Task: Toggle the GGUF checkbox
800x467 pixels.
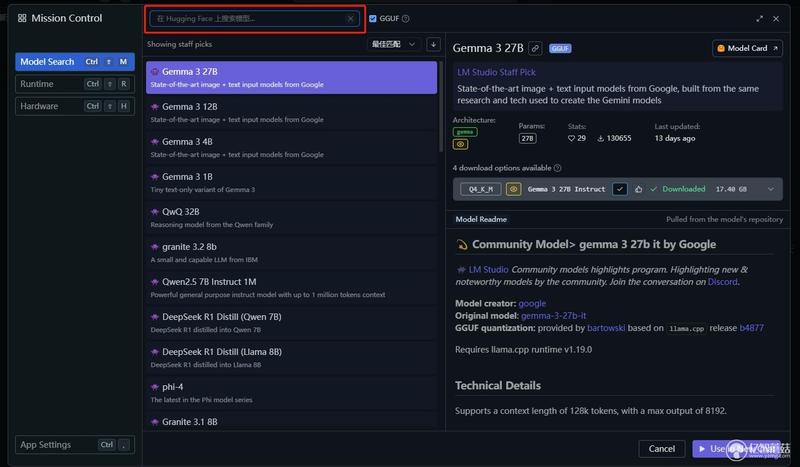Action: pyautogui.click(x=372, y=18)
